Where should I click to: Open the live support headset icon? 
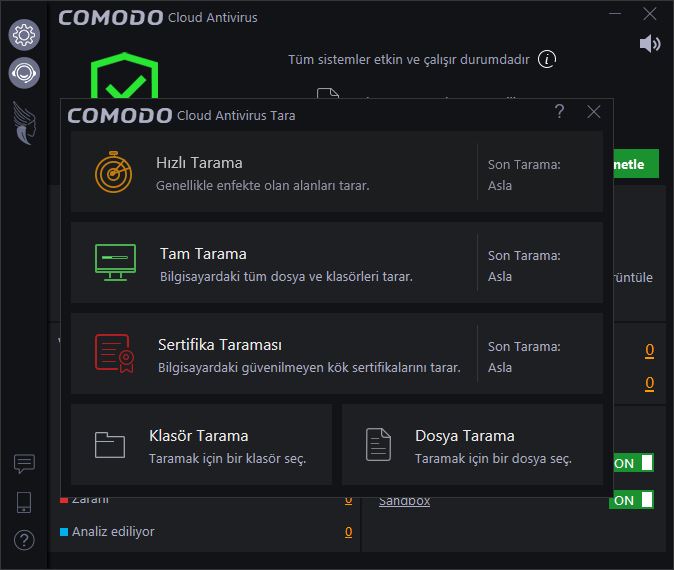(x=24, y=73)
